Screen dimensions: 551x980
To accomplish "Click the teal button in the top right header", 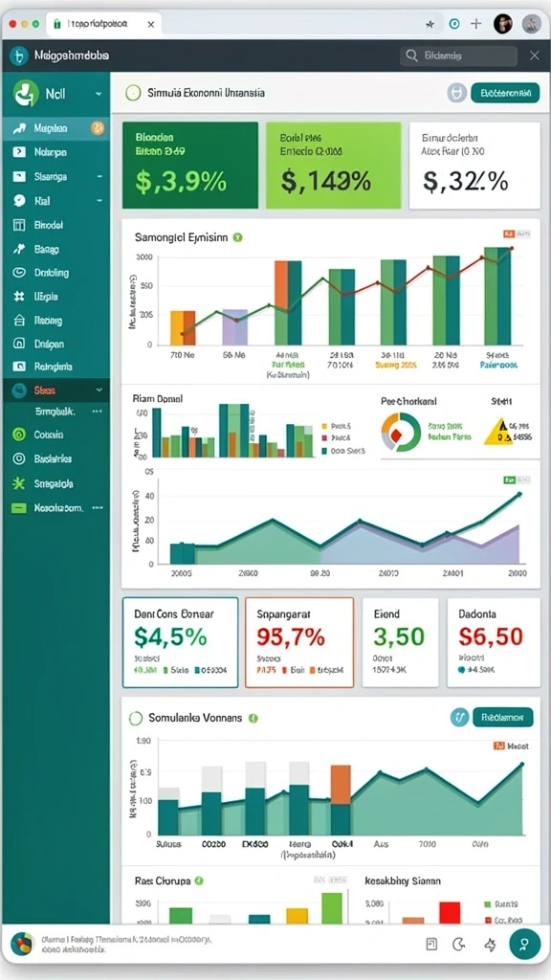I will click(x=505, y=93).
